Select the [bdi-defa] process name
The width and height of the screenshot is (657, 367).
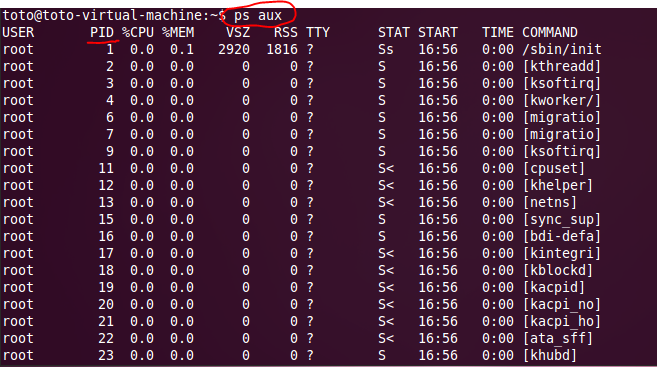[562, 236]
